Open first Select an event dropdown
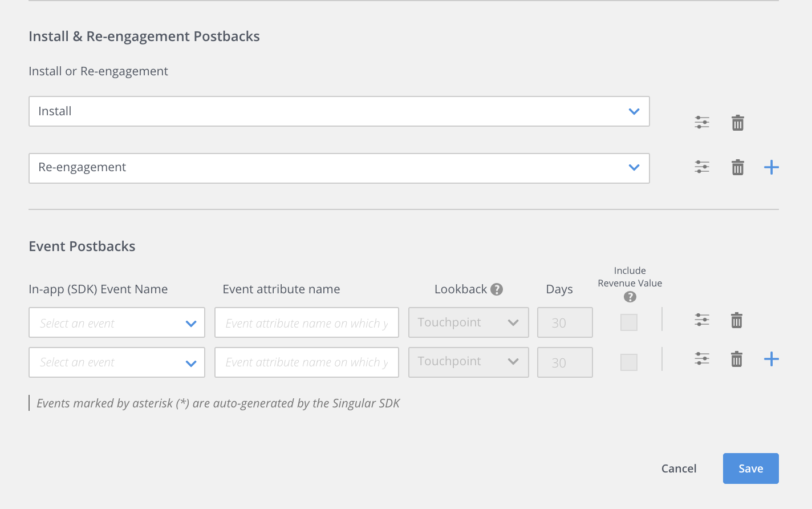This screenshot has width=812, height=509. (x=117, y=322)
